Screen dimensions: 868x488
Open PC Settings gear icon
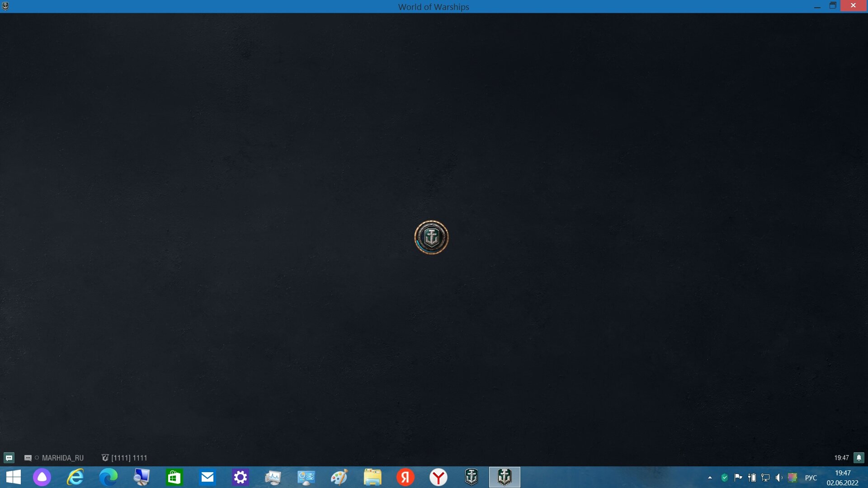[x=241, y=477]
